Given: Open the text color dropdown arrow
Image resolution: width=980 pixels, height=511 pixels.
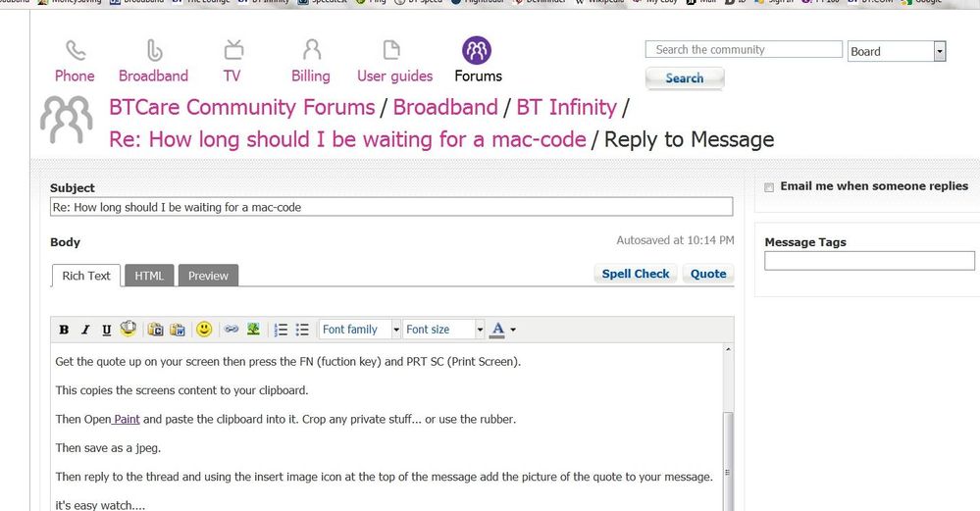Looking at the screenshot, I should click(513, 330).
